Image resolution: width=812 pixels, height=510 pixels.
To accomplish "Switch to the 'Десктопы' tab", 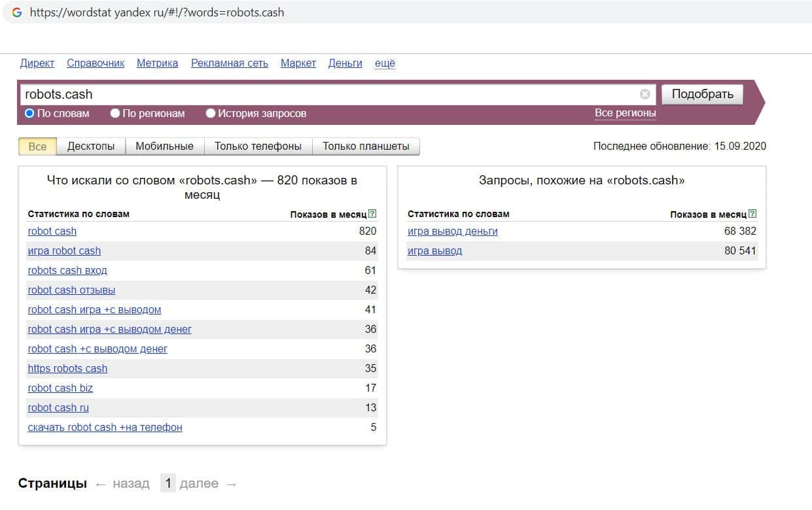I will click(91, 146).
